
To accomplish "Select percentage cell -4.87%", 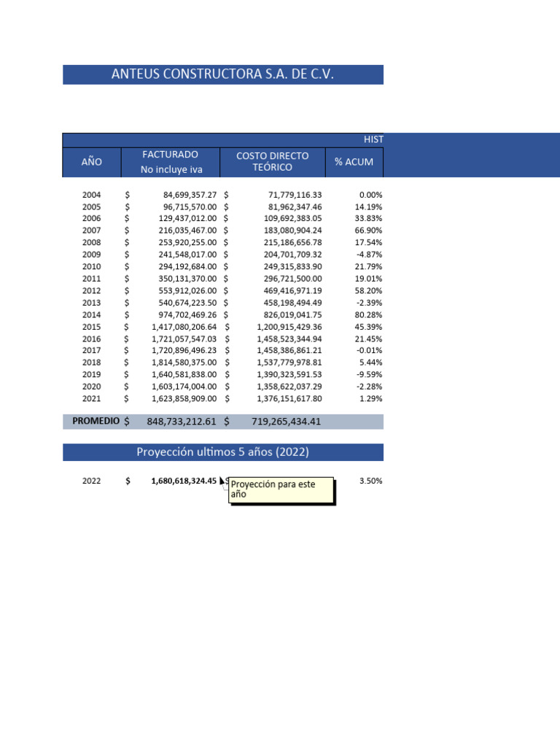I will [x=369, y=255].
